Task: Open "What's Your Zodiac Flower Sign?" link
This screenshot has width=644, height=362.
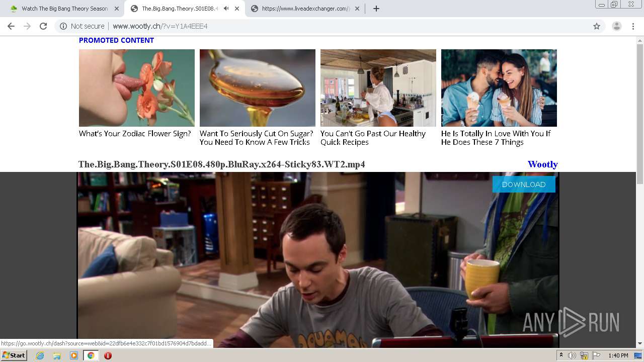Action: point(135,134)
